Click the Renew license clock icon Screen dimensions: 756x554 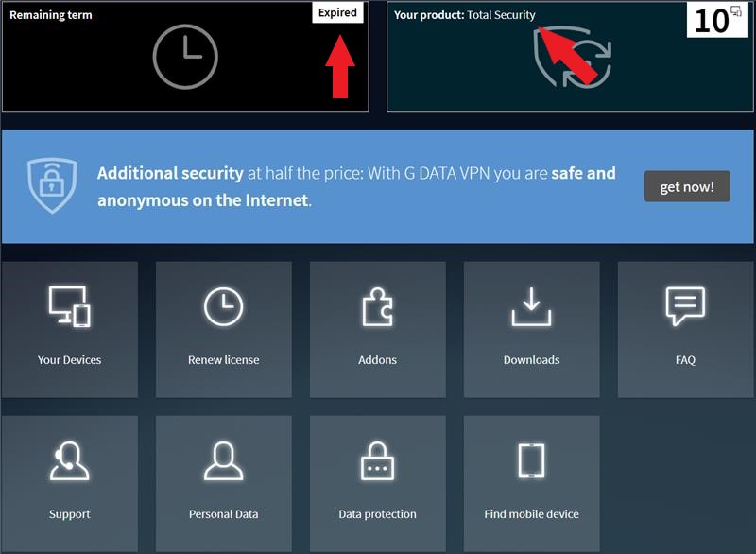click(223, 308)
